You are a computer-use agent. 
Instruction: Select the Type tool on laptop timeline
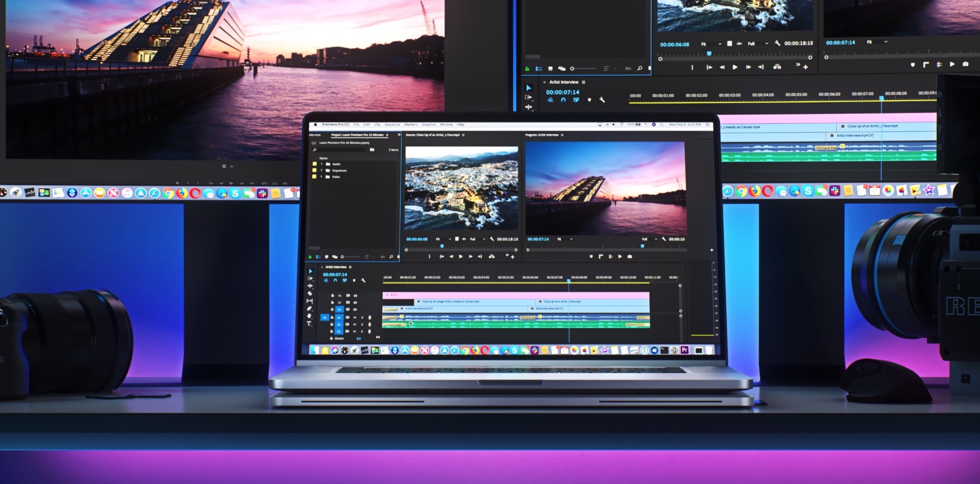click(309, 324)
